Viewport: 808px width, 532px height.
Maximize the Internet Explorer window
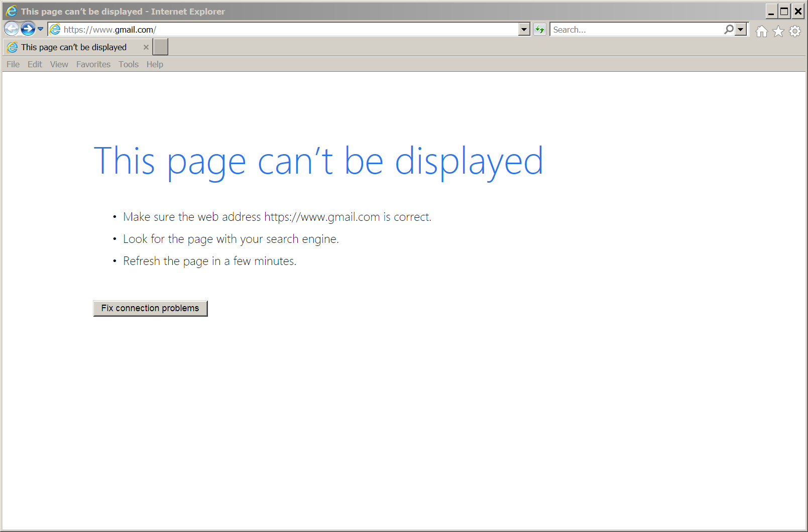tap(784, 11)
